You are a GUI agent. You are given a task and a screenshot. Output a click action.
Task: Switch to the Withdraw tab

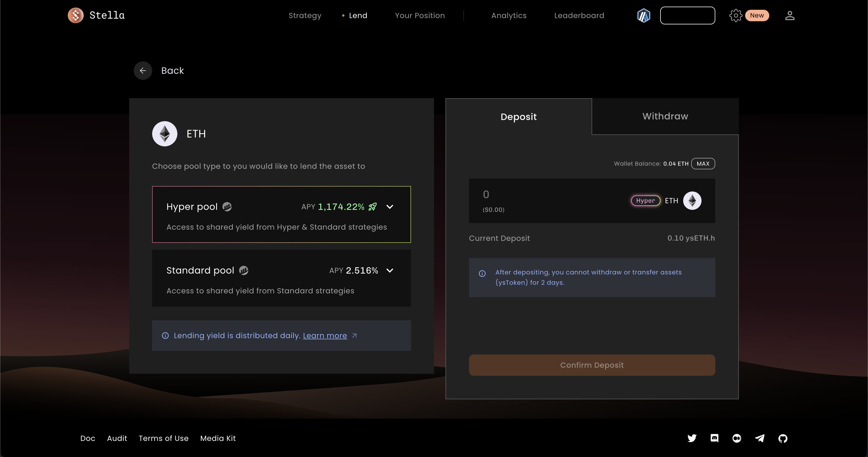(x=665, y=116)
